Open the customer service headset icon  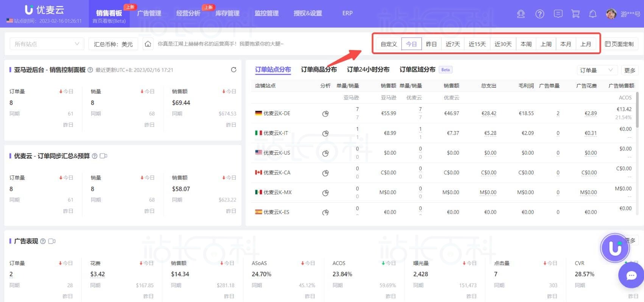[x=521, y=14]
